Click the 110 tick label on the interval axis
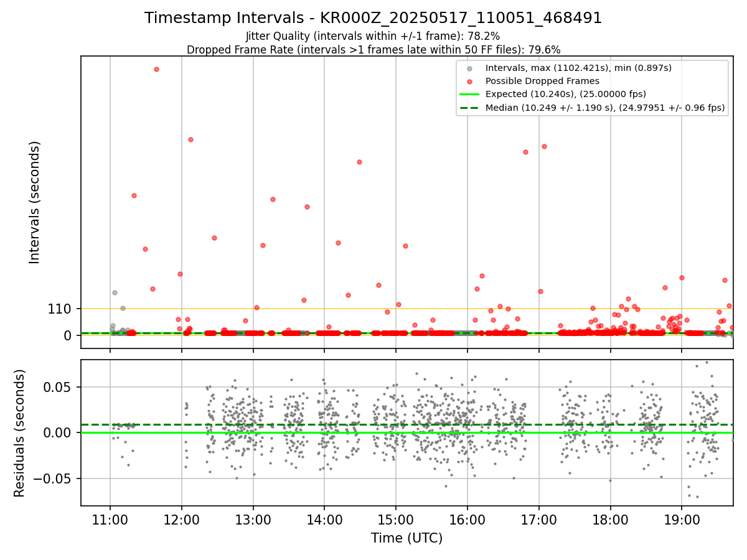The height and width of the screenshot is (560, 747). click(x=60, y=309)
